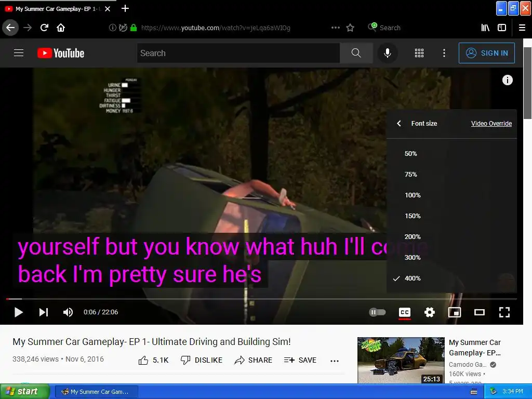Open the recommended My Summer Car Gameplay title
Viewport: 532px width, 399px height.
pos(475,348)
